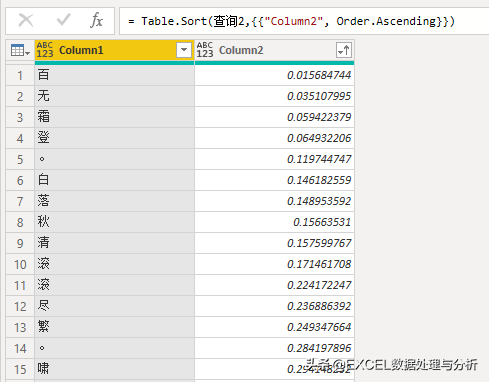Cancel formula edit with the X icon

[26, 20]
